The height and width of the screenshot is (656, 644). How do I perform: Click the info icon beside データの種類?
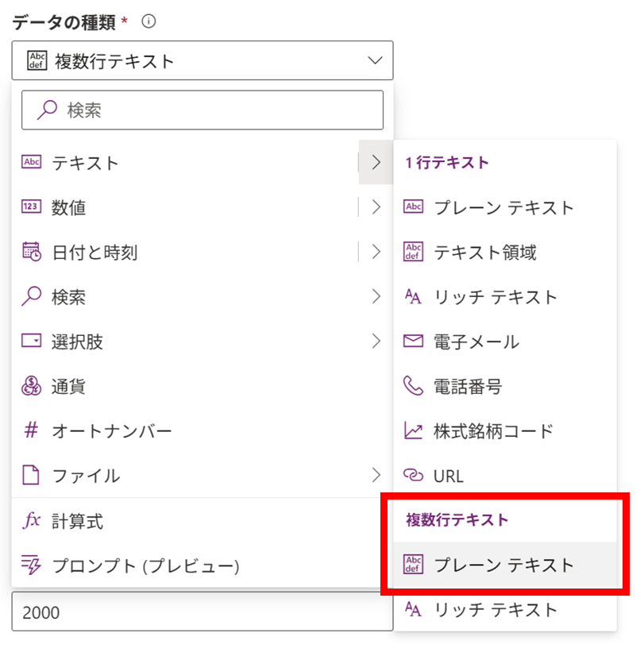click(x=148, y=22)
